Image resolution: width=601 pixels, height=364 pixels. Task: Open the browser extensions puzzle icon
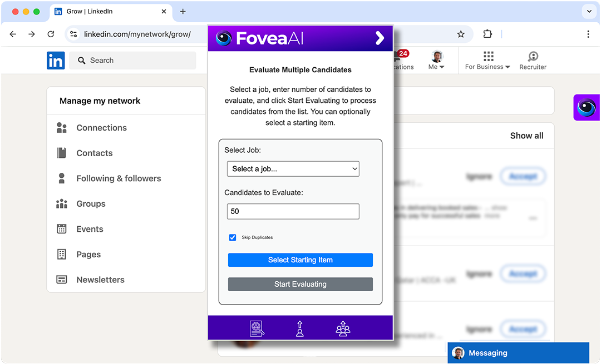pyautogui.click(x=487, y=34)
